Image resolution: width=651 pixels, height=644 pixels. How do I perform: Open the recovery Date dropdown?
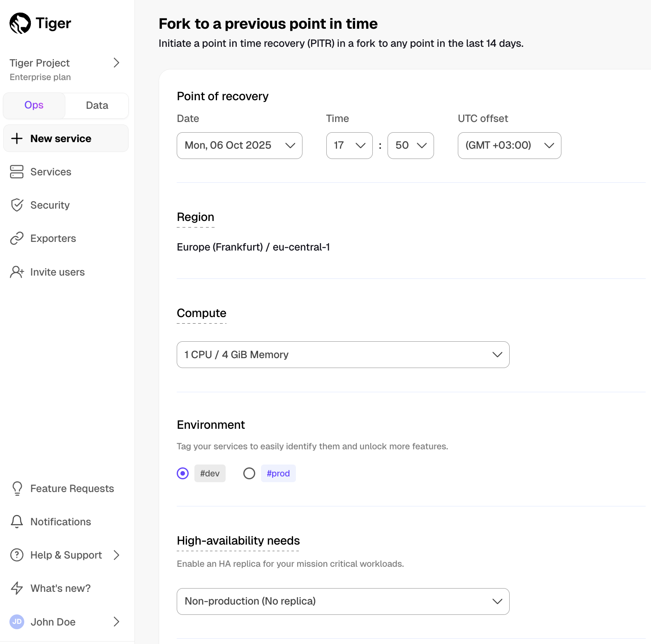239,145
